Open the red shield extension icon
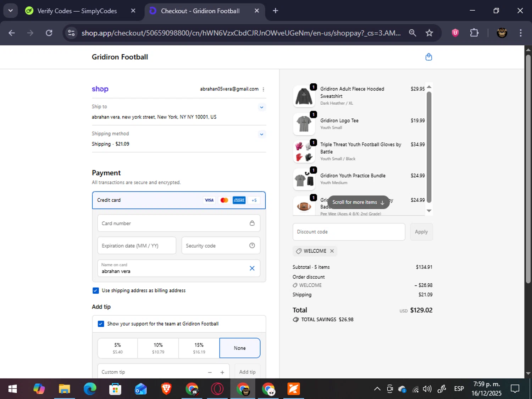Screen dimensions: 532x399 pos(455,33)
